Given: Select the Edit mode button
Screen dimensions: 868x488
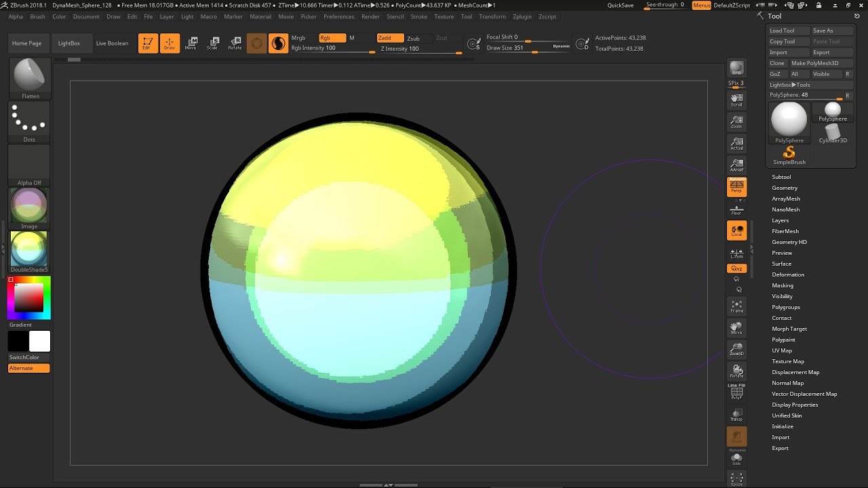Looking at the screenshot, I should 148,43.
